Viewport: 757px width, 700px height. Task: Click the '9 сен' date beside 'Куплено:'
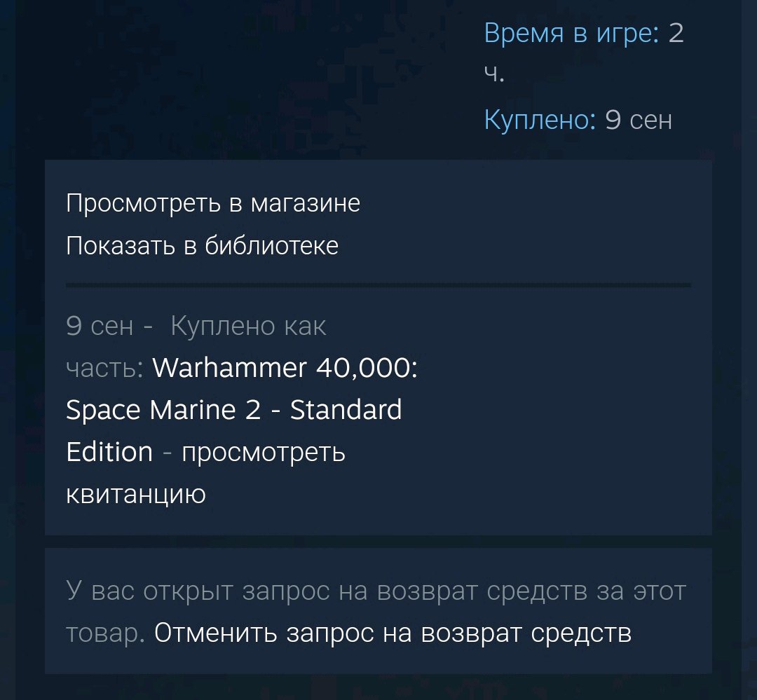click(x=639, y=119)
